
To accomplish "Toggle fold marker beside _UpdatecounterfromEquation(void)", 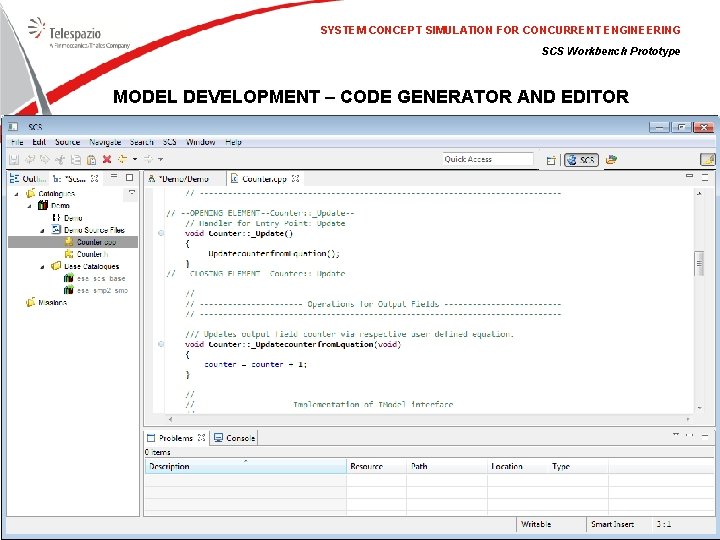I will coord(161,344).
